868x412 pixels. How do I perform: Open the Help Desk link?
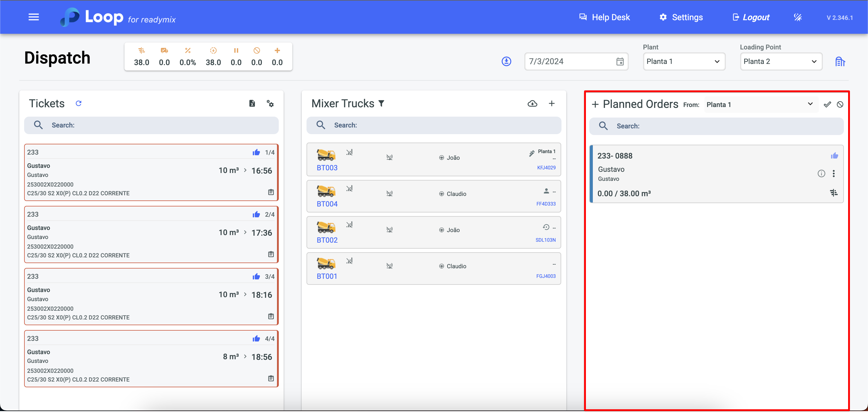pos(605,17)
